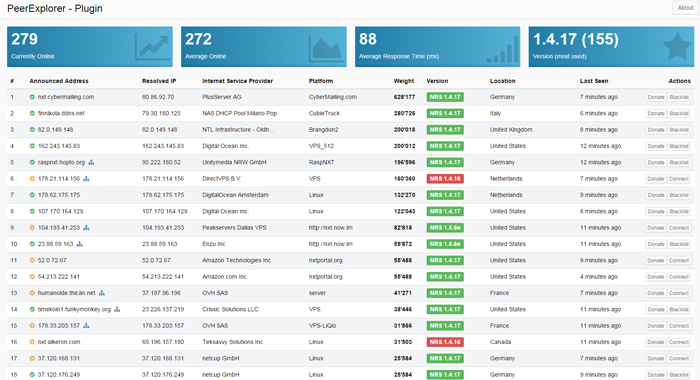700x380 pixels.
Task: Click green status icon for 178.62.175.175
Action: (x=32, y=195)
